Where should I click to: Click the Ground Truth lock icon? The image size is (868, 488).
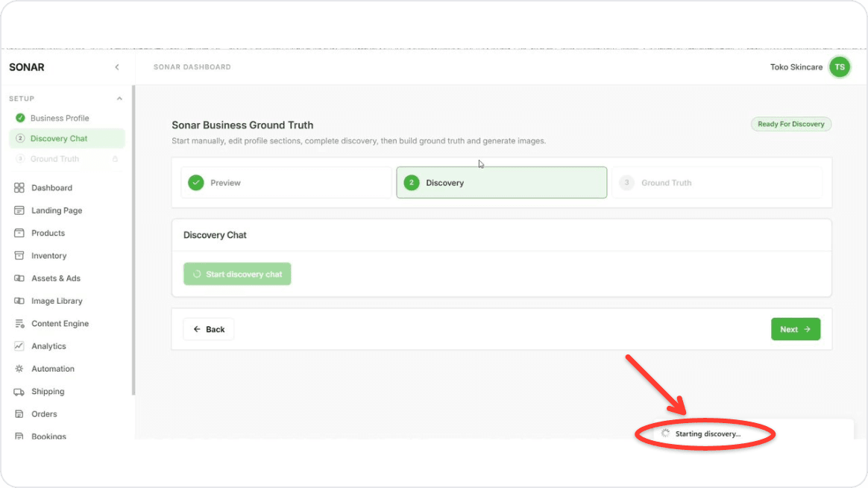(115, 159)
